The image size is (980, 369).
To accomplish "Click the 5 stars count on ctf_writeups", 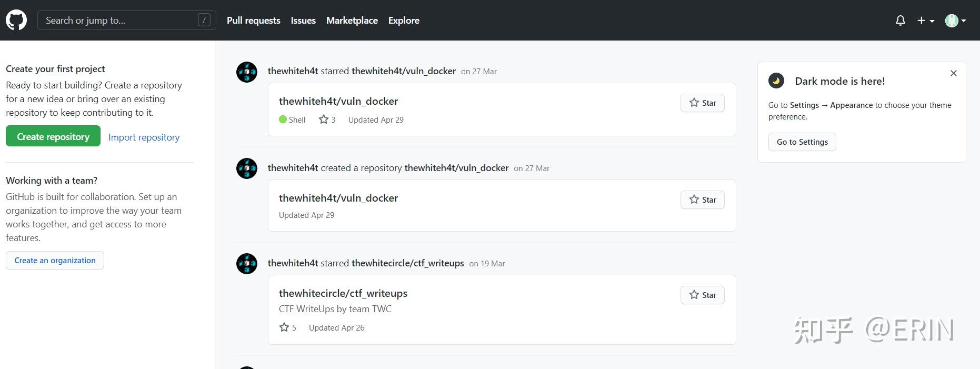I will pyautogui.click(x=288, y=328).
